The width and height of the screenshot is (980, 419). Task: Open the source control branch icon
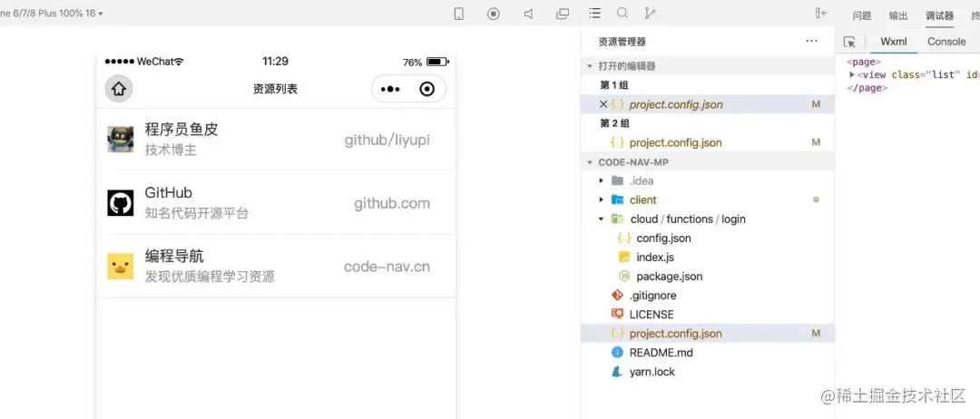pos(650,13)
